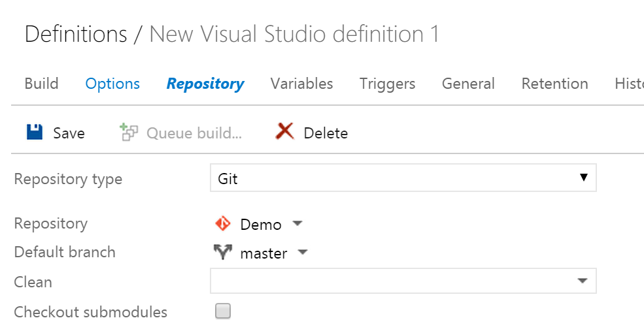The width and height of the screenshot is (644, 333).
Task: Go to the Triggers tab
Action: click(x=387, y=84)
